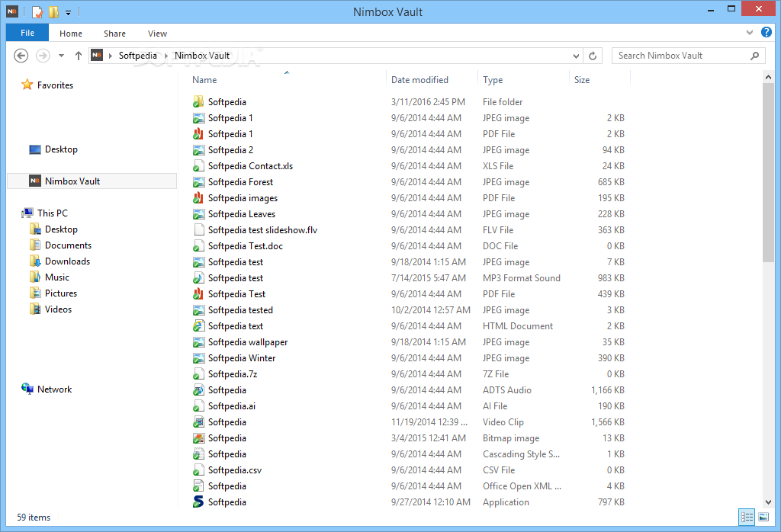Go forward with the Forward arrow button
781x532 pixels.
(43, 56)
